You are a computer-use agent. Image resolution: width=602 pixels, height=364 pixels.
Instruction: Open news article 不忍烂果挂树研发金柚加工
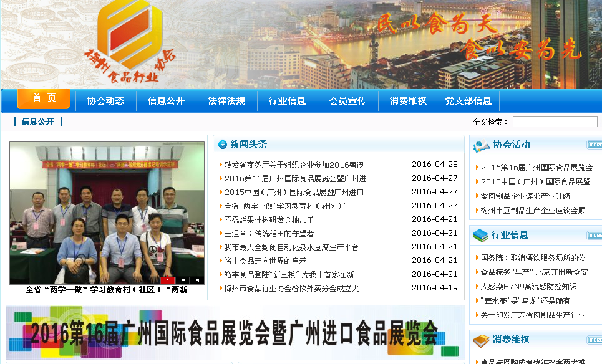pos(269,219)
